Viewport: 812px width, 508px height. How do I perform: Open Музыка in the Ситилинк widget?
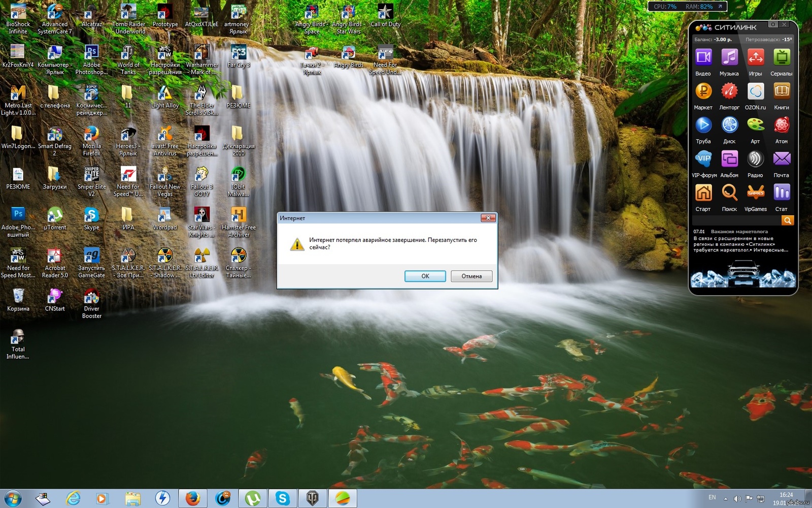tap(729, 57)
